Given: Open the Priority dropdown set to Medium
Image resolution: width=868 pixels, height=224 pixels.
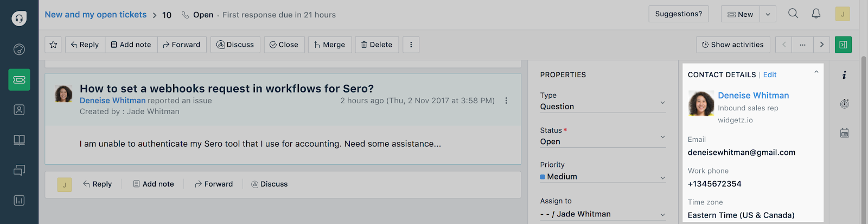Looking at the screenshot, I should coord(662,177).
